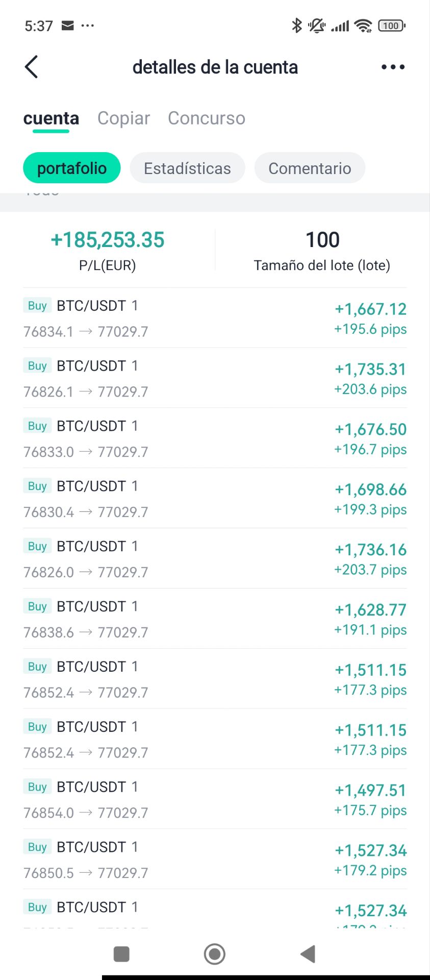Select the Comentario filter pill
The height and width of the screenshot is (980, 430).
pyautogui.click(x=310, y=168)
